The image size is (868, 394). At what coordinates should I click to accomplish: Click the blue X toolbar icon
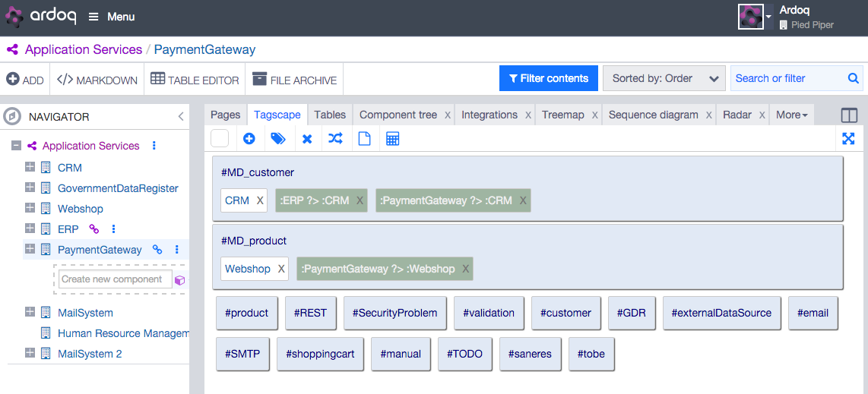(307, 139)
